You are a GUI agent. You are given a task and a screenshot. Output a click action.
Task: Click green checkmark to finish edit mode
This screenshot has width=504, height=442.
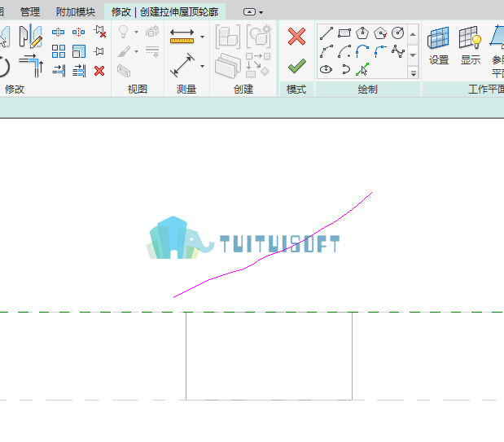(x=296, y=66)
